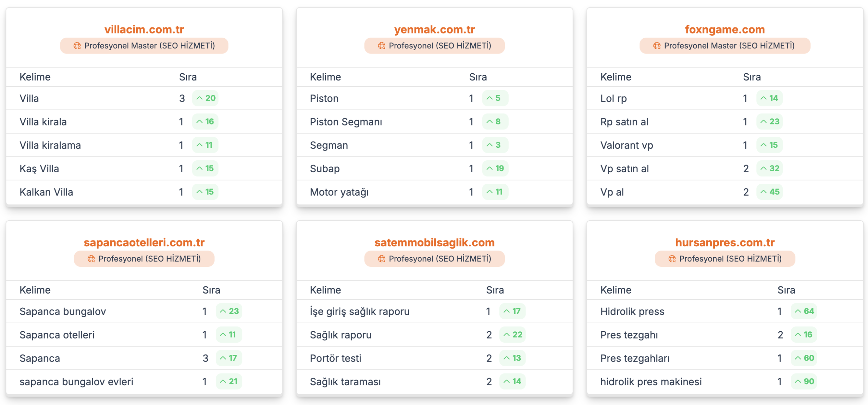
Task: Select the Sapanca bungalov keyword row
Action: [144, 311]
